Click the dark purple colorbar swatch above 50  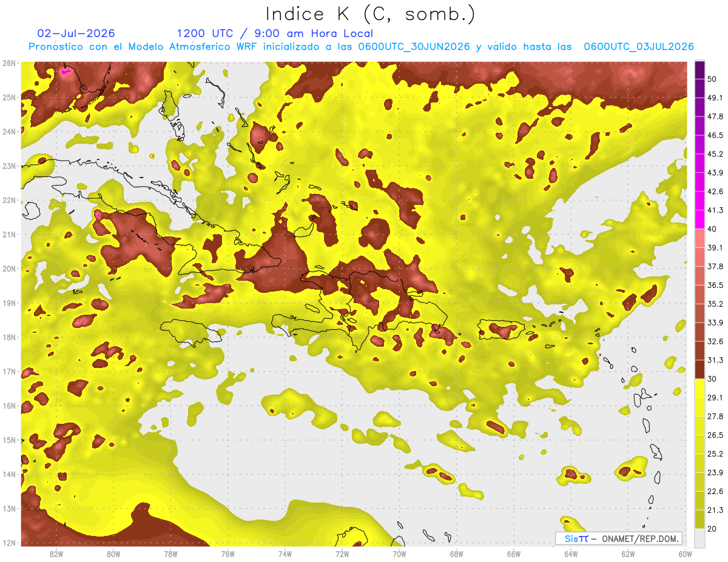699,70
